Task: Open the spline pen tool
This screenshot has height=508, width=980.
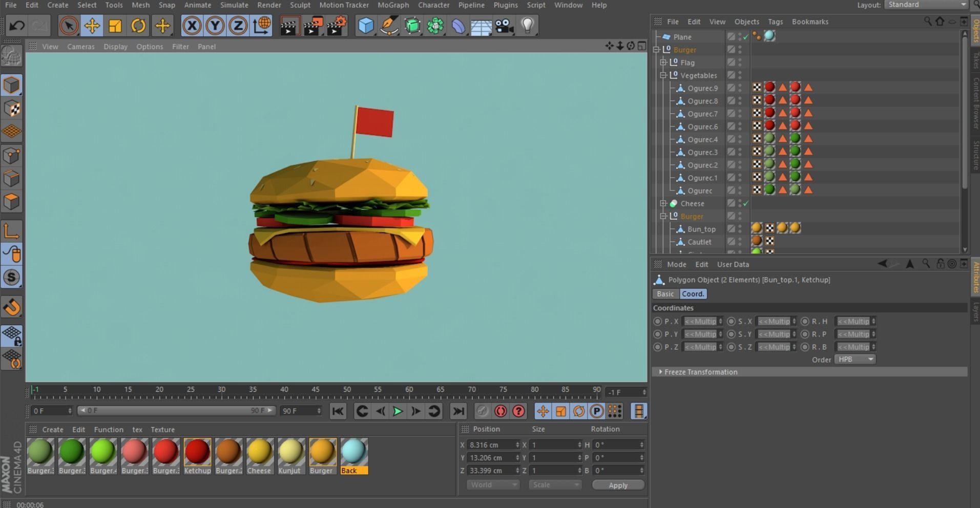Action: 389,26
